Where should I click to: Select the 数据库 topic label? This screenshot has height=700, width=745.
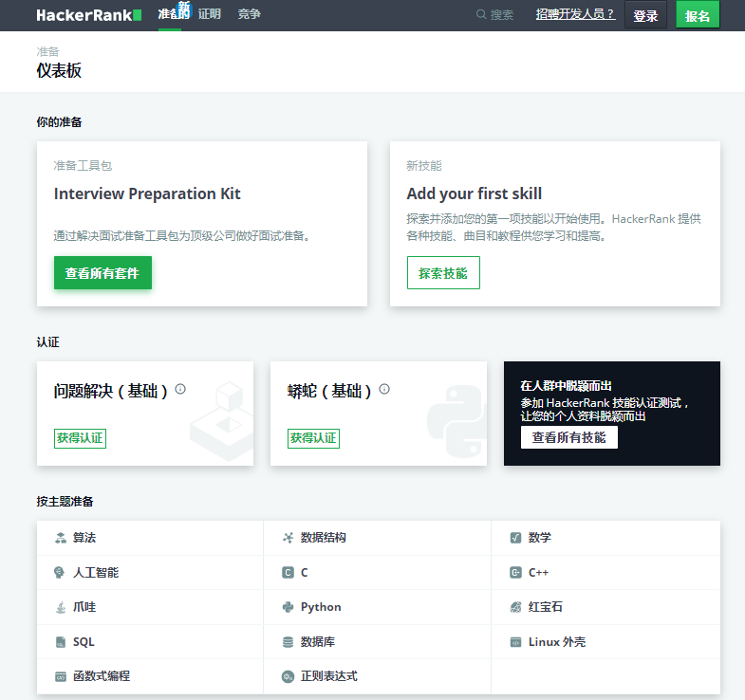[x=317, y=642]
